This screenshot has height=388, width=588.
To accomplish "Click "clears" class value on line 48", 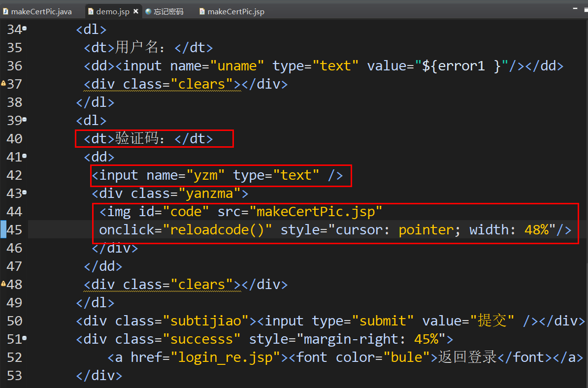I will pos(202,285).
